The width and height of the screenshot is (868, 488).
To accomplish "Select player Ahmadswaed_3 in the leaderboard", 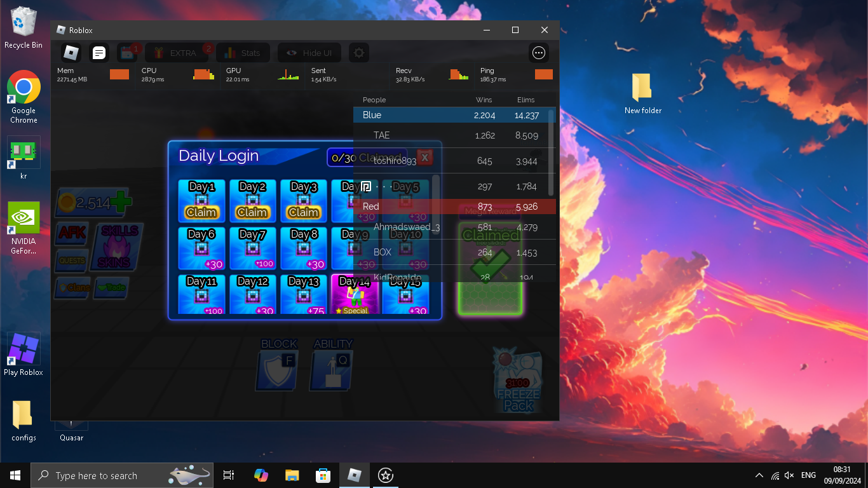I will [x=454, y=227].
